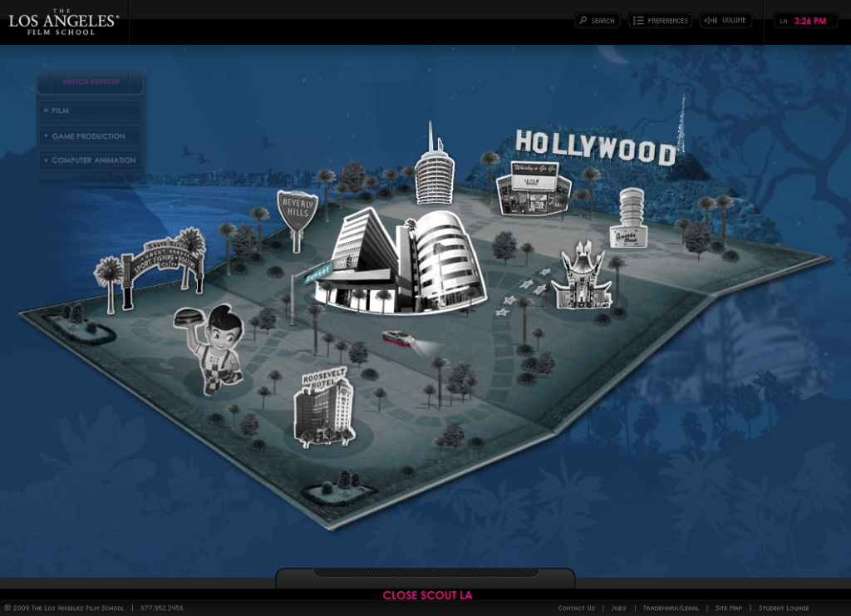
Task: Select the Computer Animation menu item
Action: pyautogui.click(x=91, y=160)
